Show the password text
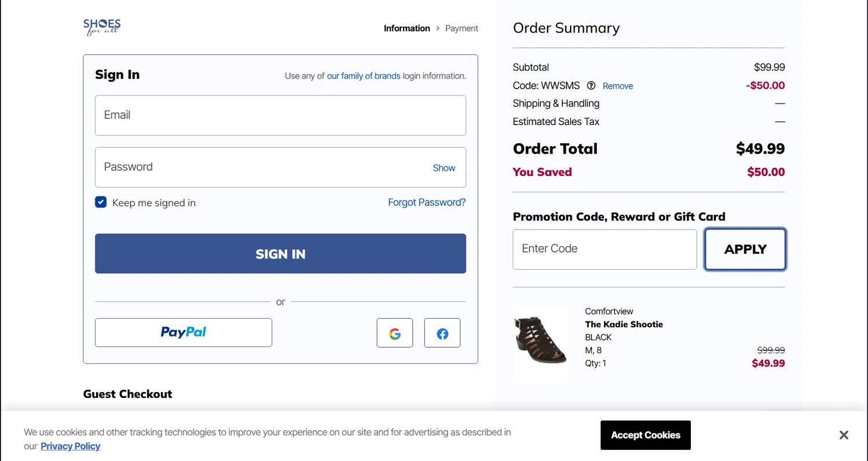Viewport: 868px width, 461px height. click(444, 168)
